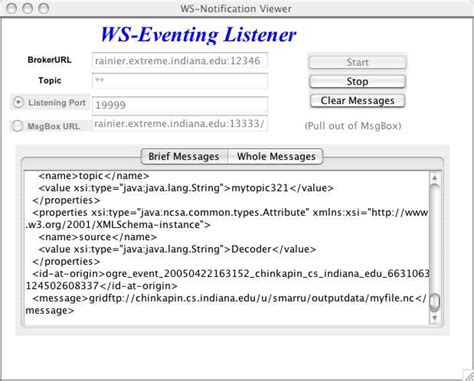Viewport: 474px width, 381px height.
Task: Select the MsgBox URL radio button
Action: 17,126
